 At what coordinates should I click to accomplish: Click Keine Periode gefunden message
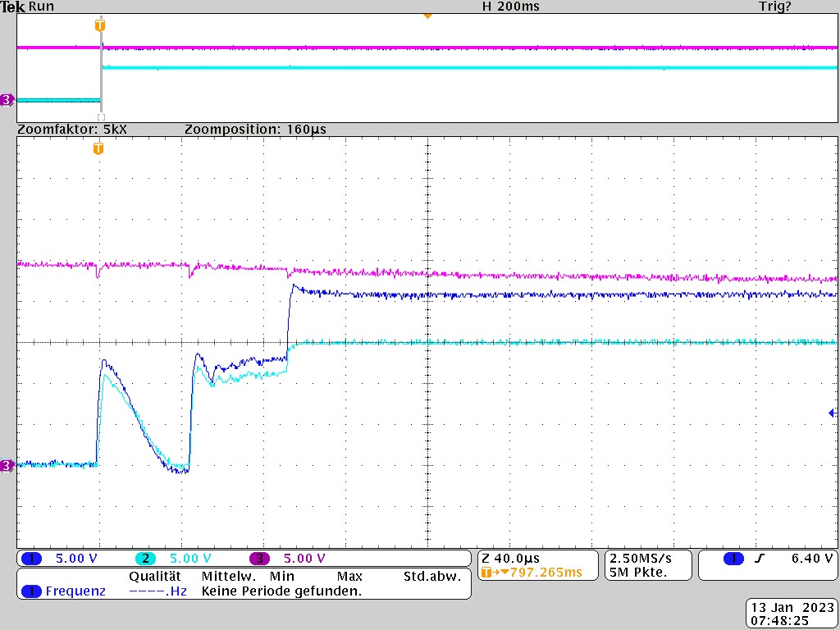click(x=282, y=591)
